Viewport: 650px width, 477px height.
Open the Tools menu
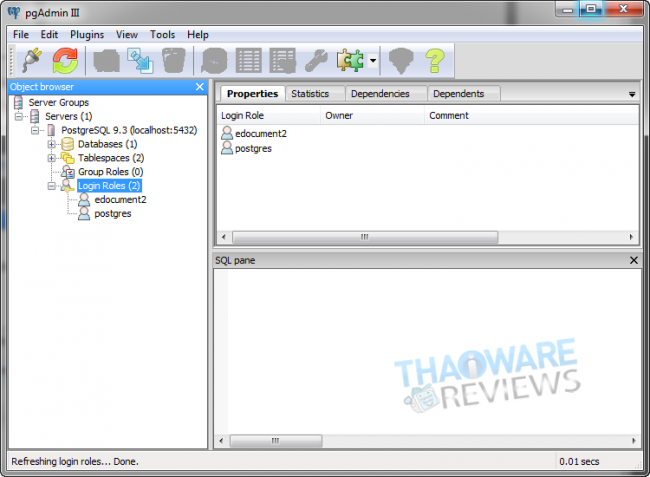[x=162, y=34]
